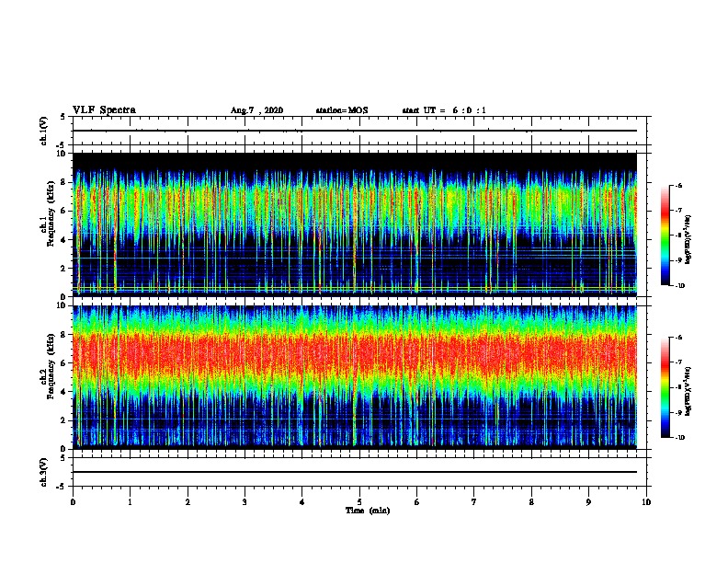Click time axis tick label "1"
Viewport: 728px width, 563px height.
pyautogui.click(x=131, y=502)
